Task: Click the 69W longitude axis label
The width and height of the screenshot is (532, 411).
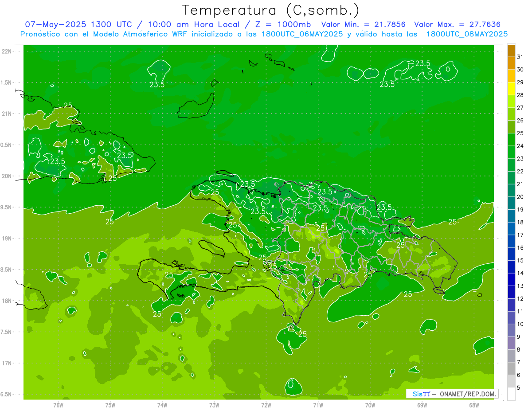Action: (x=422, y=405)
